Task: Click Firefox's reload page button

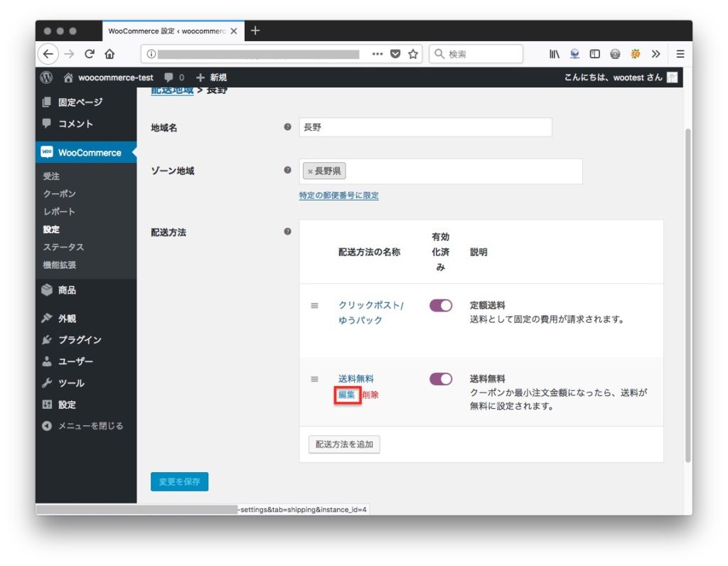Action: (x=90, y=54)
